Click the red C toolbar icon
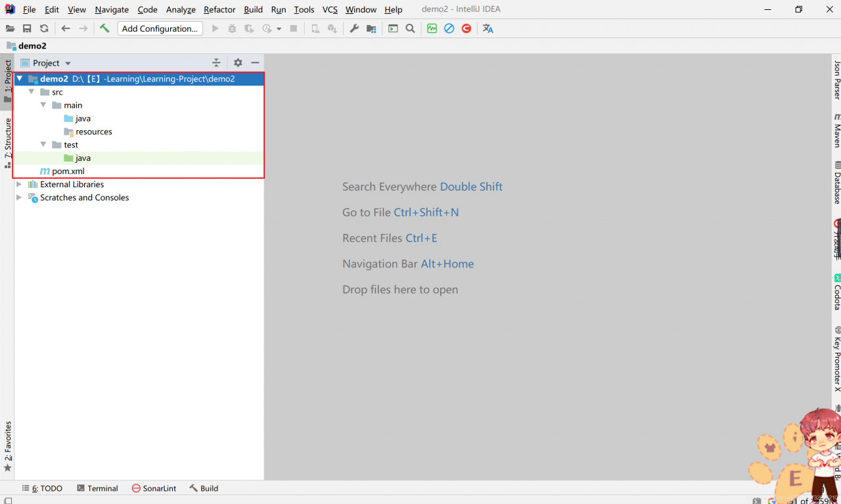Viewport: 841px width, 504px height. pyautogui.click(x=466, y=28)
